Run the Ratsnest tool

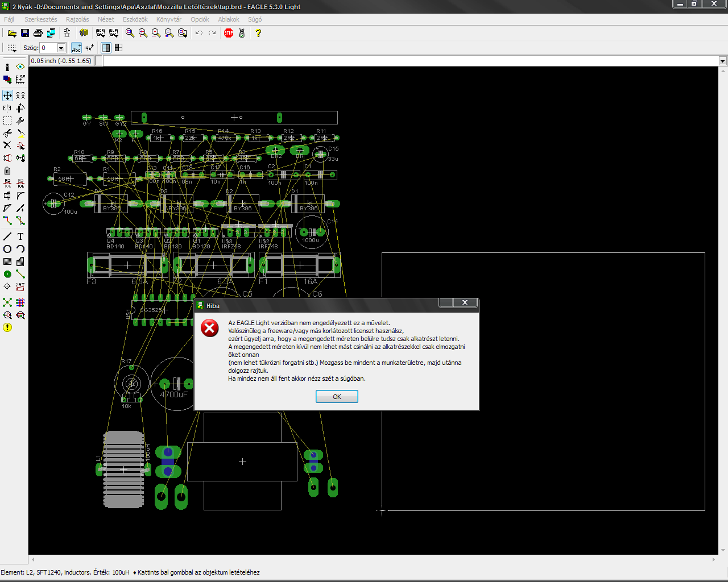pos(7,302)
